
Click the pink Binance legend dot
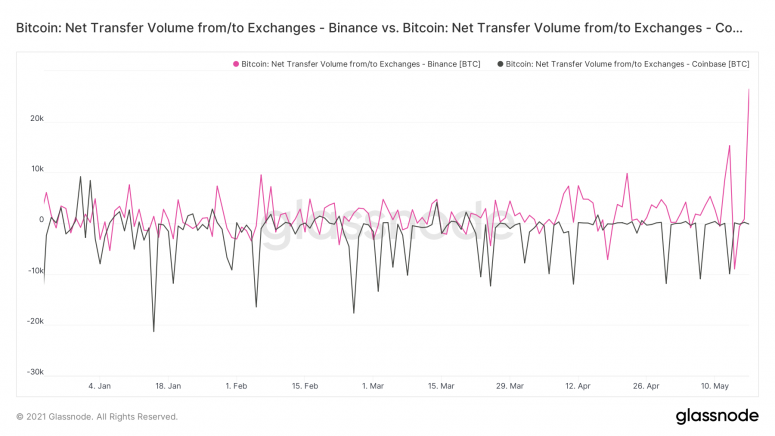click(236, 64)
